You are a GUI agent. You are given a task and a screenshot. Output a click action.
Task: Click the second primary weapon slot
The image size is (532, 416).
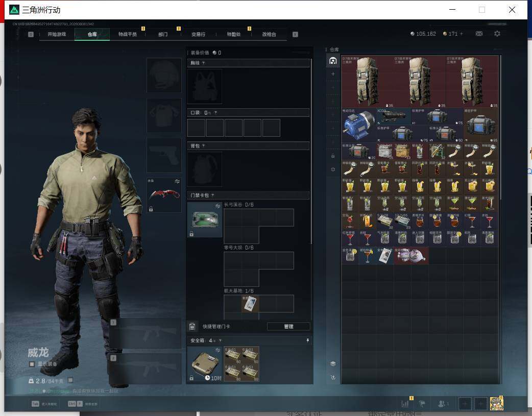pos(145,369)
